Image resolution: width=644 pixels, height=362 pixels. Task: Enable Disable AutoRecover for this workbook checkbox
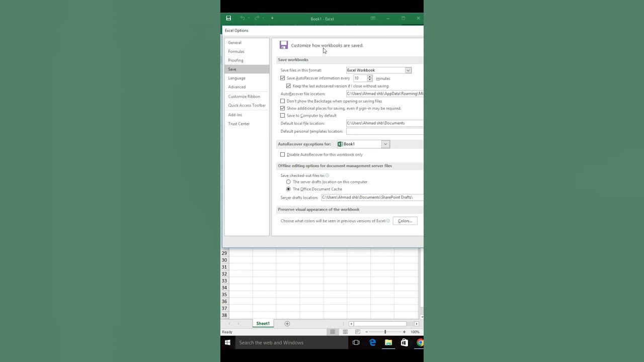point(283,155)
